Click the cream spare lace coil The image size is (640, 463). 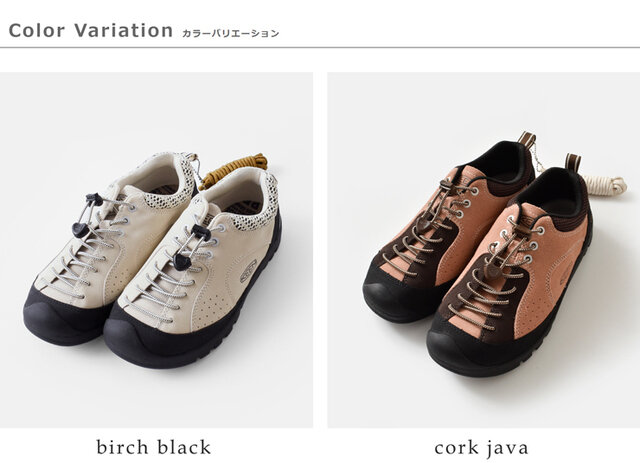(x=606, y=186)
